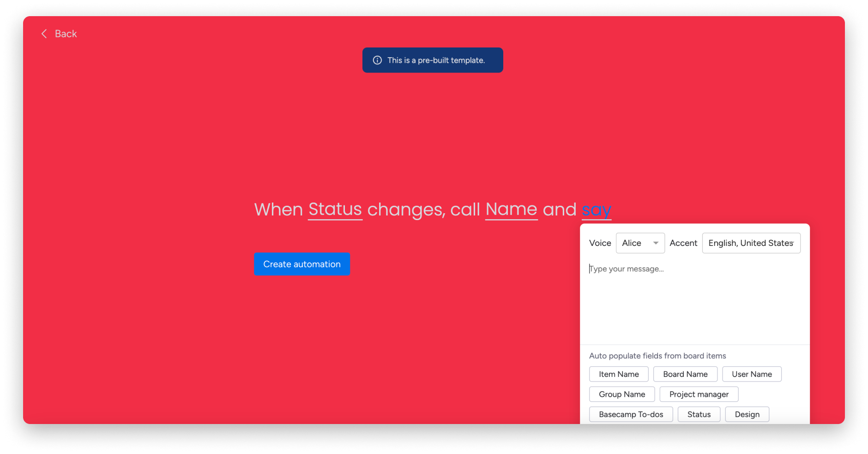The image size is (868, 454).
Task: Click the Create automation button
Action: tap(302, 264)
